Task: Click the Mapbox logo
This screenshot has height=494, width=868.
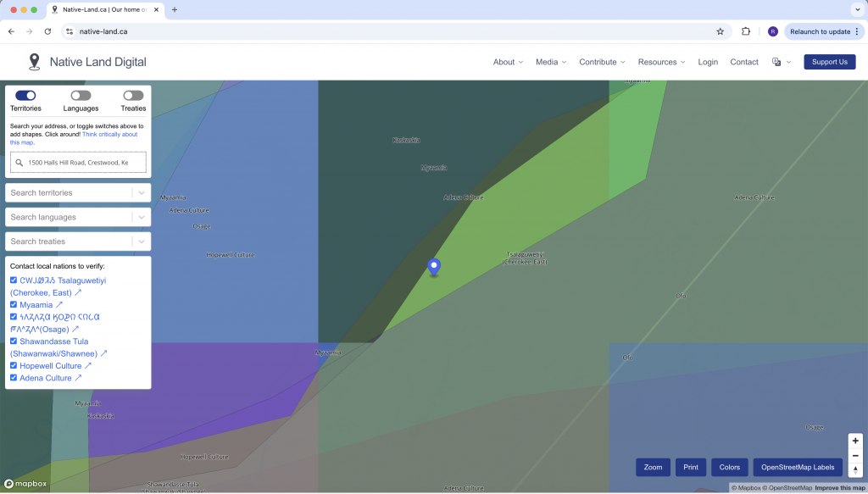Action: click(x=25, y=484)
